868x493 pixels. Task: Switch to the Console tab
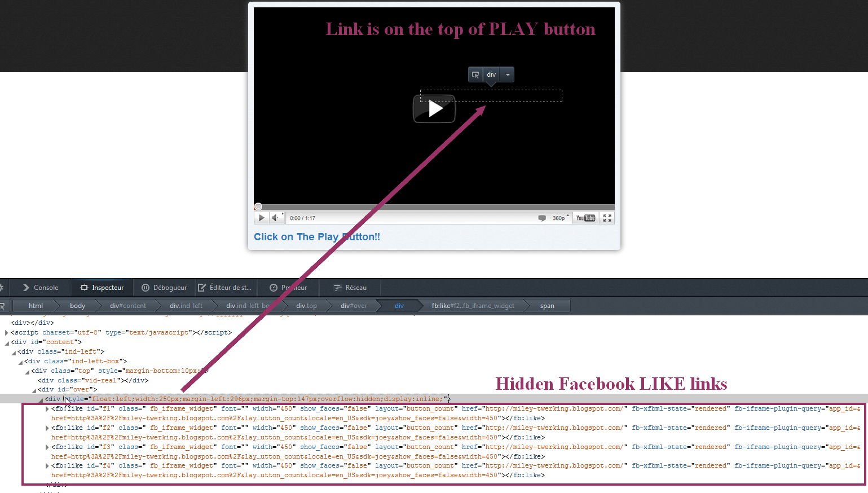click(x=41, y=288)
